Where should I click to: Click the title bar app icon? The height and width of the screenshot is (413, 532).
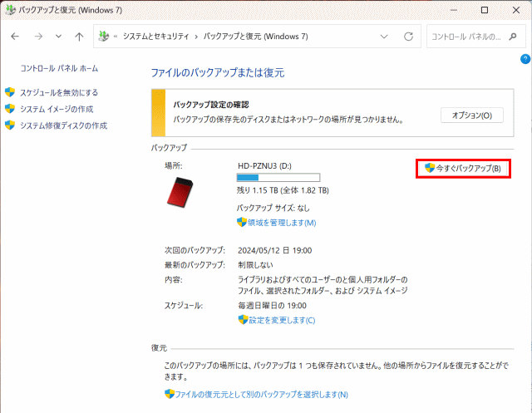10,10
